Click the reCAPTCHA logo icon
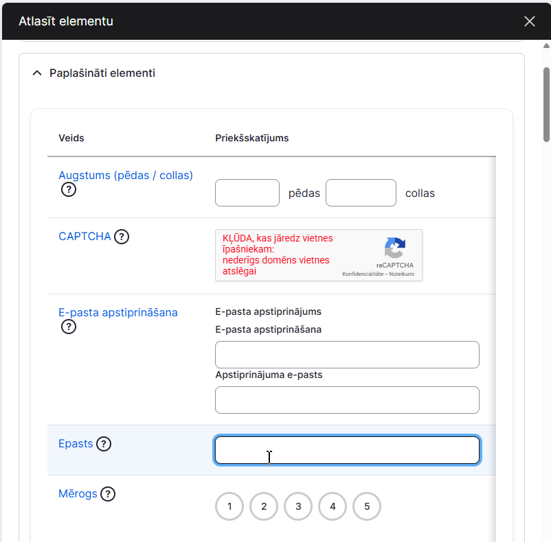This screenshot has width=551, height=542. pyautogui.click(x=395, y=247)
